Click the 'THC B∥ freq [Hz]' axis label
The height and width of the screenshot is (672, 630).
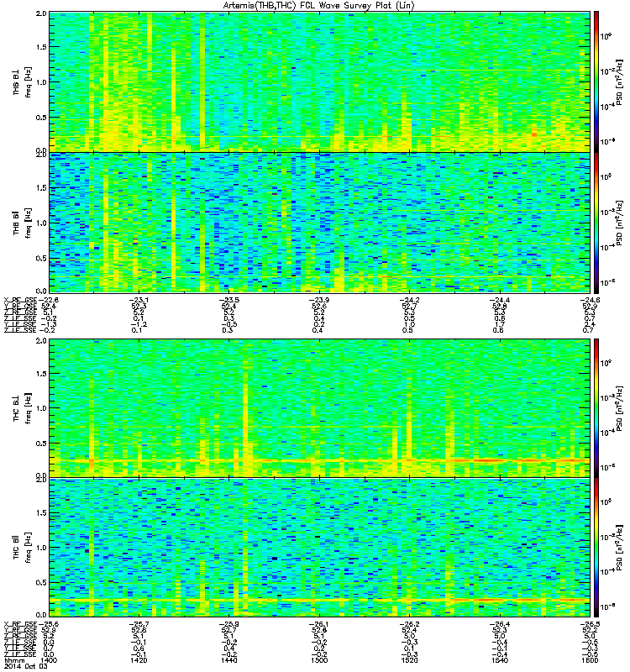(22, 548)
